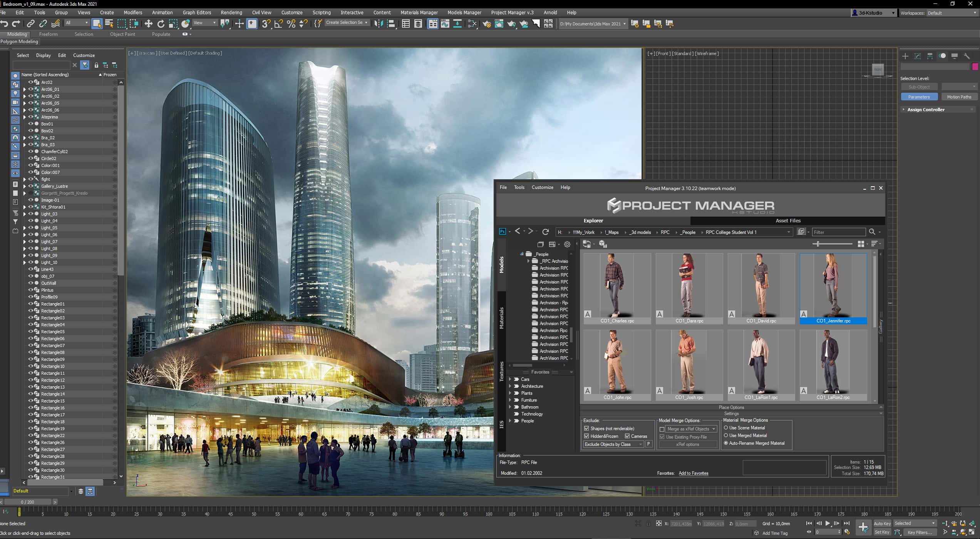Open the Rendering menu
980x539 pixels.
pos(231,12)
